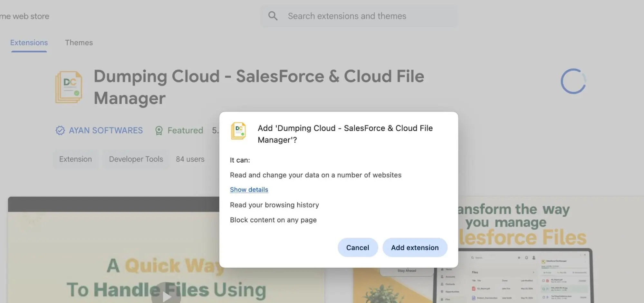The width and height of the screenshot is (644, 303).
Task: Focus the Search extensions and themes field
Action: pos(359,16)
